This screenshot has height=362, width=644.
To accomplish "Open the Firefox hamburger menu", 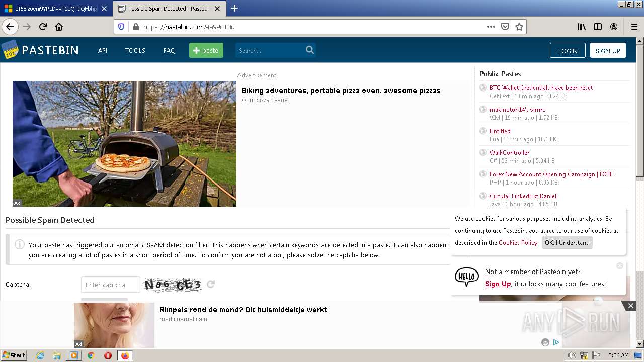I will click(x=634, y=27).
